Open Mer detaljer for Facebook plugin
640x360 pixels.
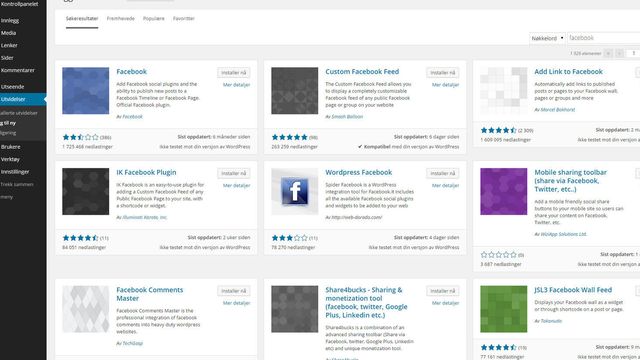[236, 85]
